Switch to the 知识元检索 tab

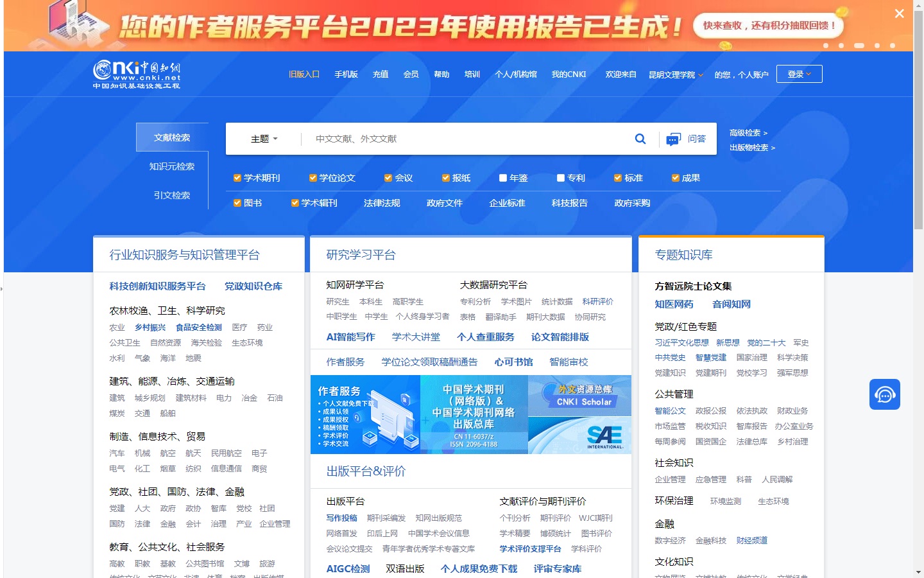pyautogui.click(x=172, y=166)
